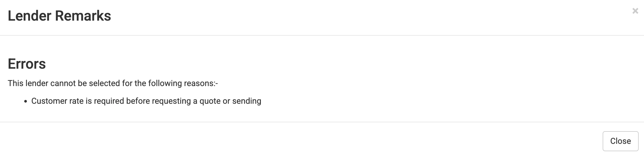This screenshot has height=158, width=644.
Task: Click the word "required" in the error
Action: pyautogui.click(x=109, y=101)
